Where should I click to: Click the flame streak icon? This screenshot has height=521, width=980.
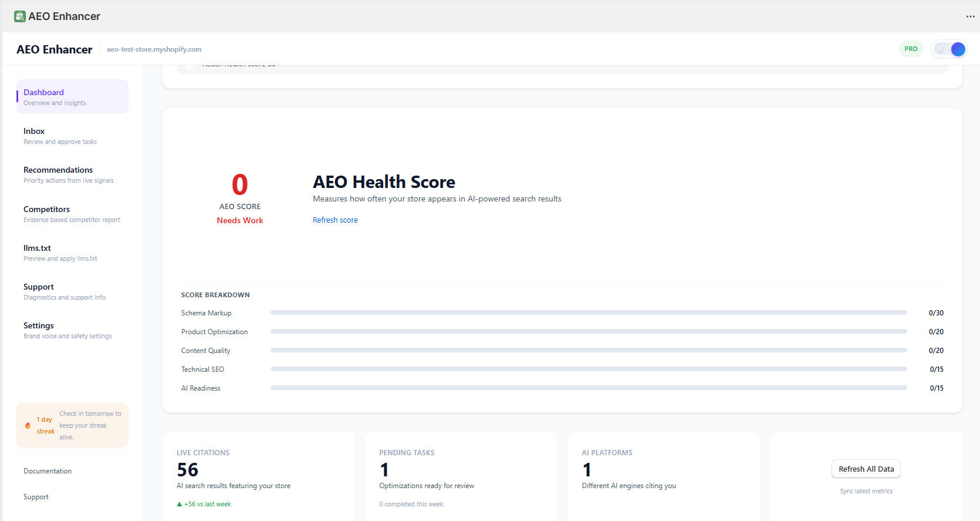pyautogui.click(x=28, y=425)
